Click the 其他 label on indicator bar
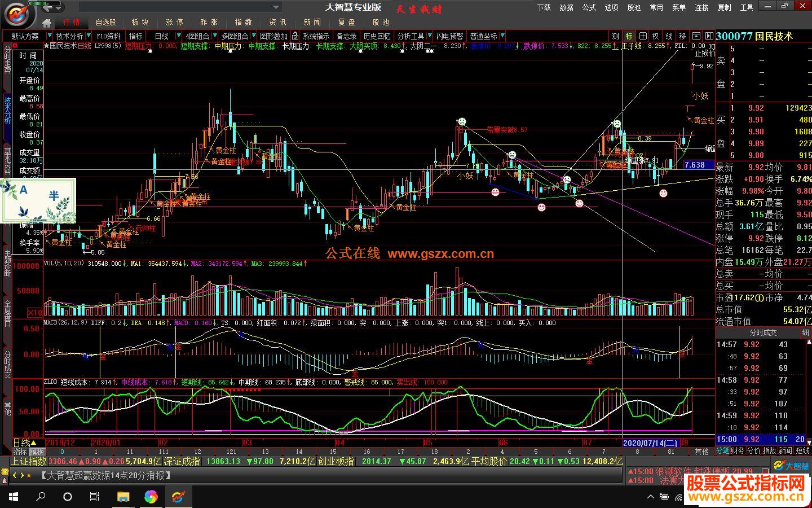 coord(701,452)
